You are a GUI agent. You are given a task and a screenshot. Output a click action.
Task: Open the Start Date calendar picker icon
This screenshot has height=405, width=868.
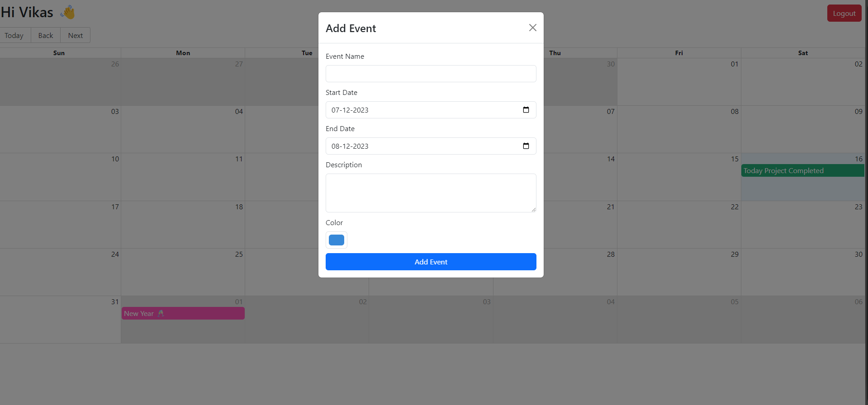[526, 110]
